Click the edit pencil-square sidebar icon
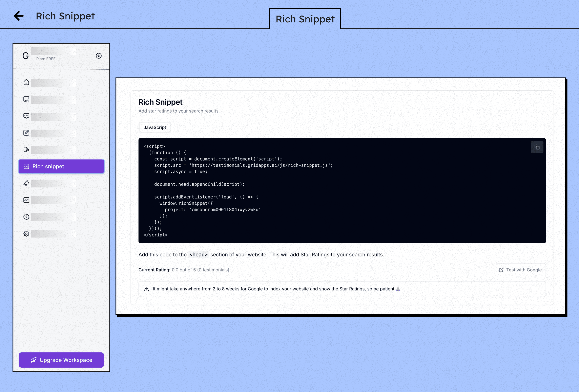The height and width of the screenshot is (392, 579). pyautogui.click(x=26, y=133)
